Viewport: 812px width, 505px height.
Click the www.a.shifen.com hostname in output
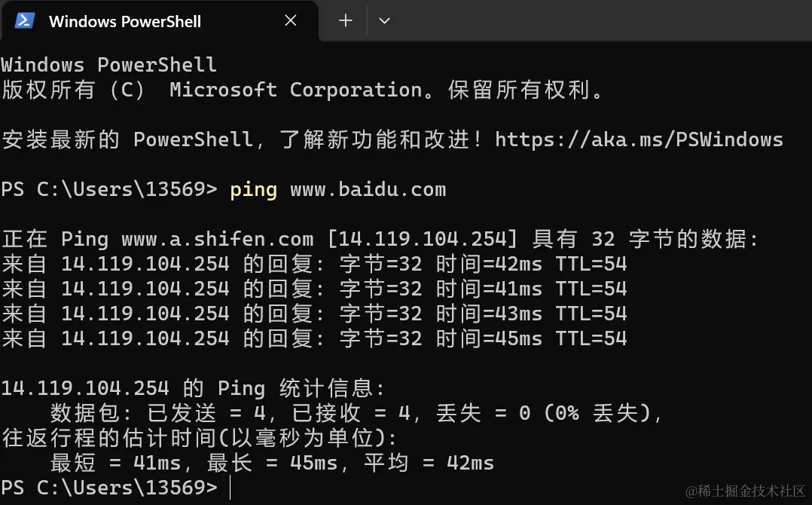click(x=218, y=239)
